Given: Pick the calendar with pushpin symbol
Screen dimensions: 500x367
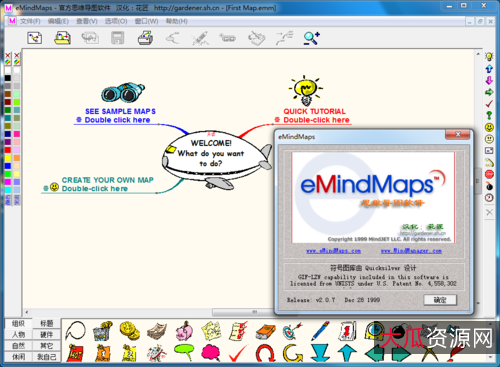Looking at the screenshot, I should (x=347, y=331).
